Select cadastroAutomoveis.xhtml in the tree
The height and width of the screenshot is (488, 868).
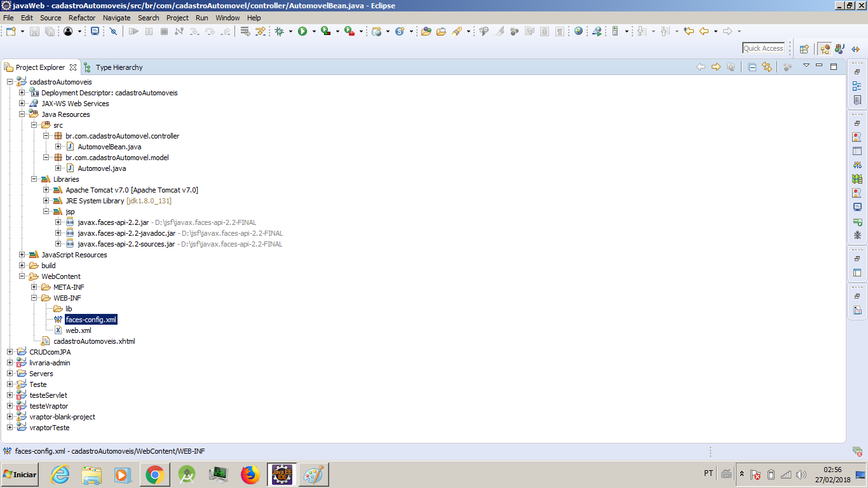tap(94, 341)
